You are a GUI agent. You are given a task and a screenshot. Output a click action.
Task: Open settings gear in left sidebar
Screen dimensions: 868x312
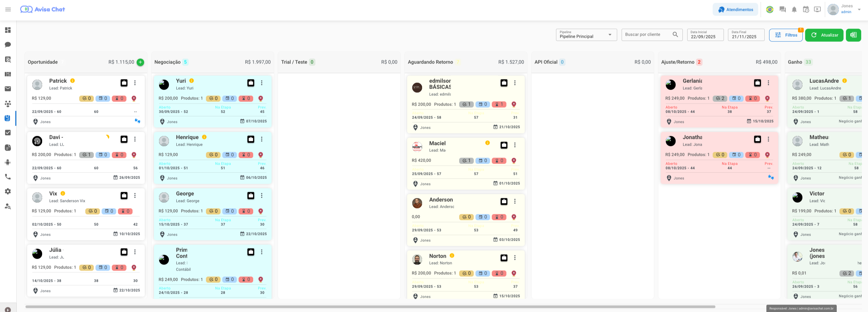tap(8, 191)
